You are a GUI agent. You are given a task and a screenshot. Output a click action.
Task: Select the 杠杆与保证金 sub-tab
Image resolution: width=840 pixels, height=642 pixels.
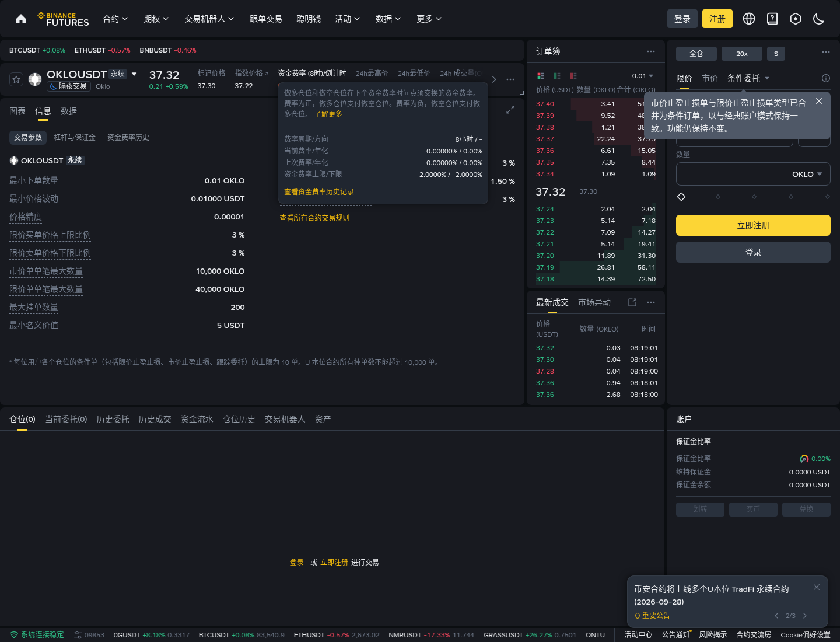click(x=75, y=137)
